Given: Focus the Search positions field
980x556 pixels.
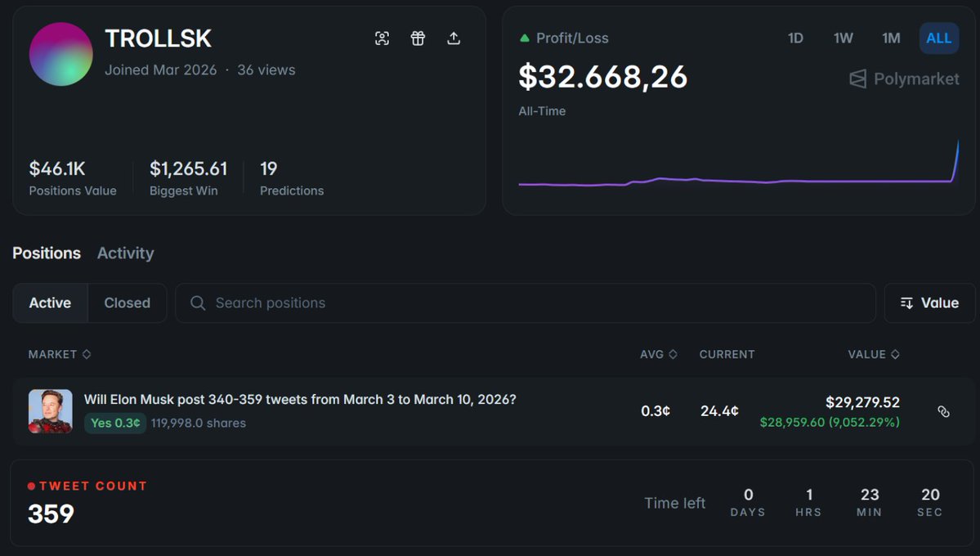Looking at the screenshot, I should [525, 303].
